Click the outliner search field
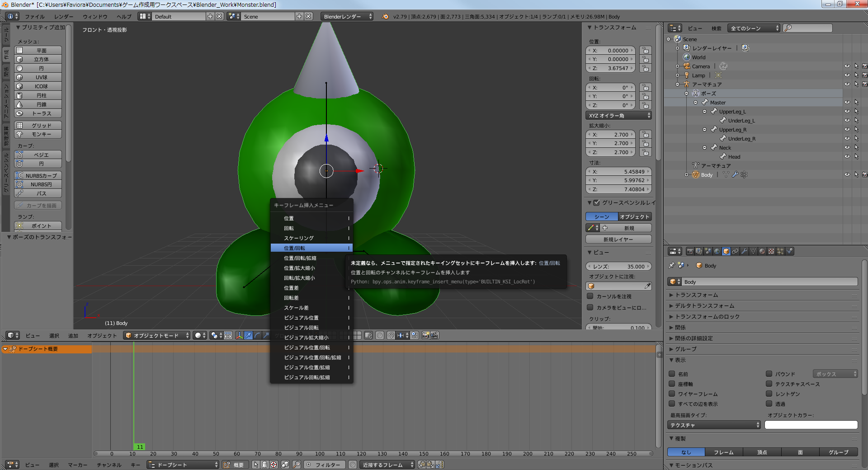Image resolution: width=868 pixels, height=470 pixels. [807, 28]
